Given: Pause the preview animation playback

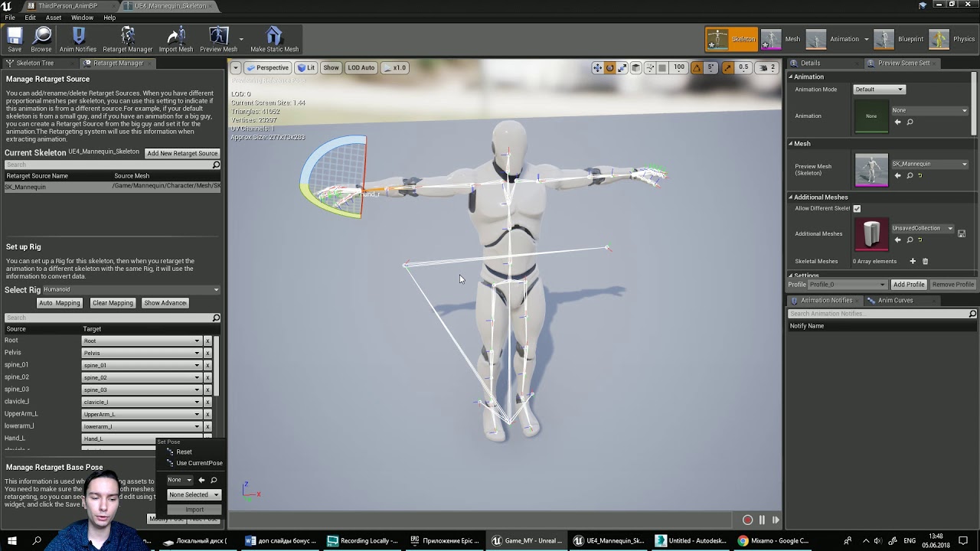Looking at the screenshot, I should (x=762, y=520).
